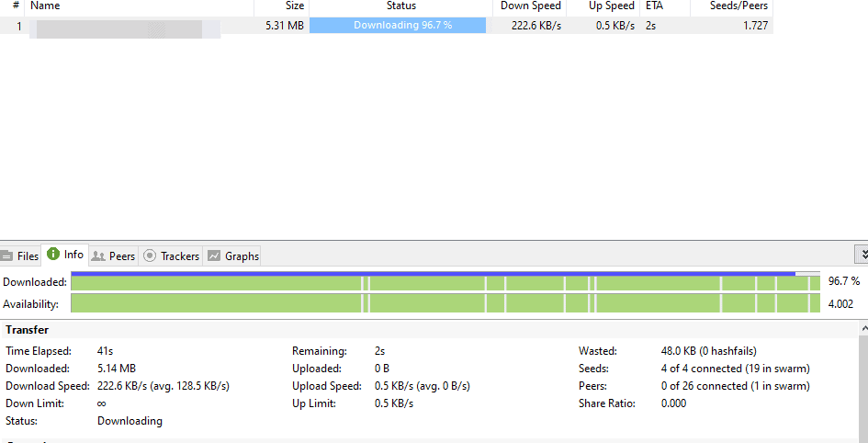Click the Downloaded pieces bar
This screenshot has height=443, width=868.
point(445,282)
